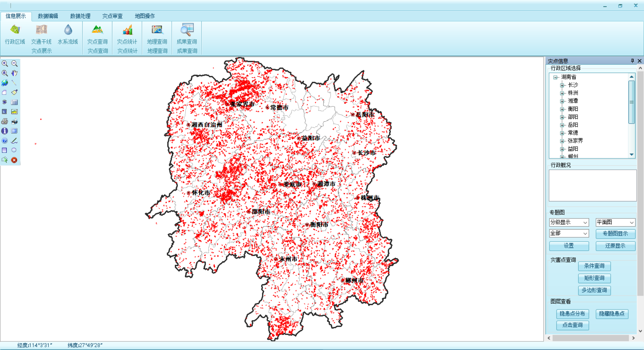644x350 pixels.
Task: Expand the 长沙 tree node
Action: point(562,85)
